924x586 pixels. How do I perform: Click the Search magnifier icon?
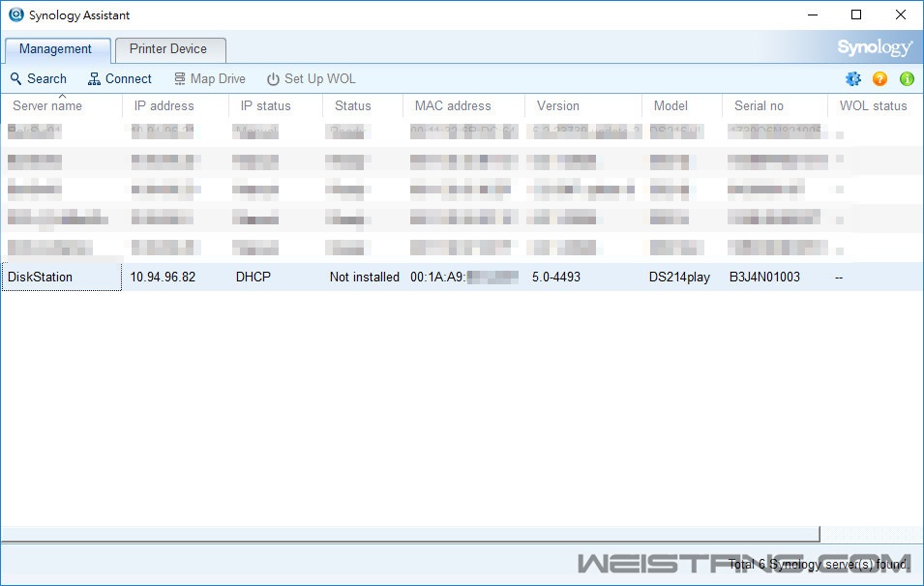click(16, 79)
